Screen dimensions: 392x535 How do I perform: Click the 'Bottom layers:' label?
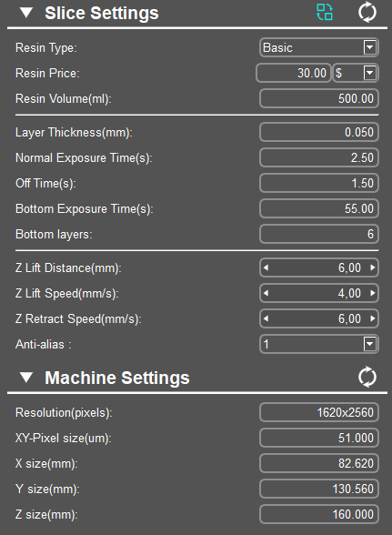54,235
